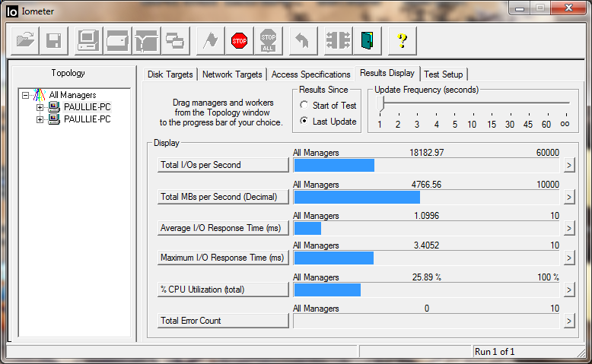Image resolution: width=592 pixels, height=364 pixels.
Task: Start a new manager
Action: (88, 40)
